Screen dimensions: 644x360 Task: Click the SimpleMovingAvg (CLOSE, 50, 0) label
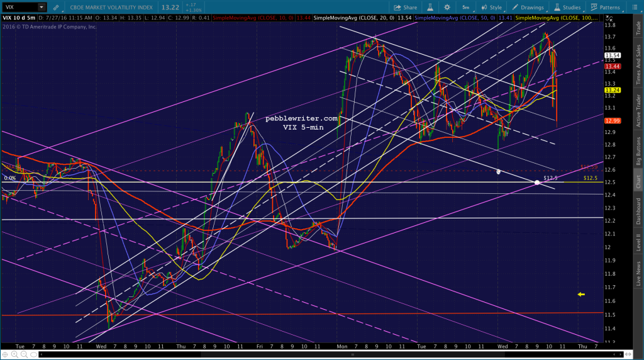click(455, 18)
